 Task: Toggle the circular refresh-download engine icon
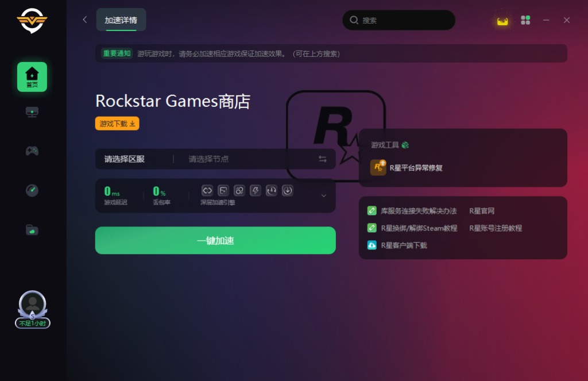point(272,191)
